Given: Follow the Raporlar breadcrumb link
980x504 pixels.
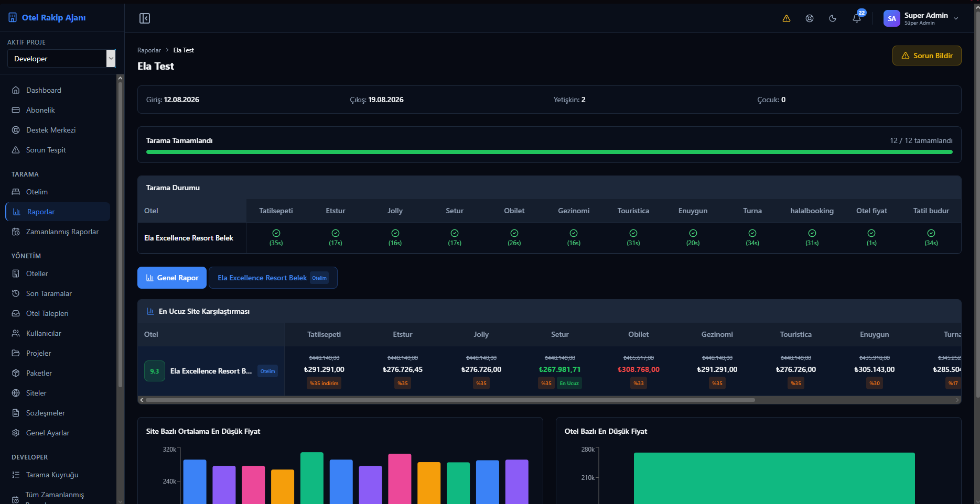Looking at the screenshot, I should click(x=149, y=50).
